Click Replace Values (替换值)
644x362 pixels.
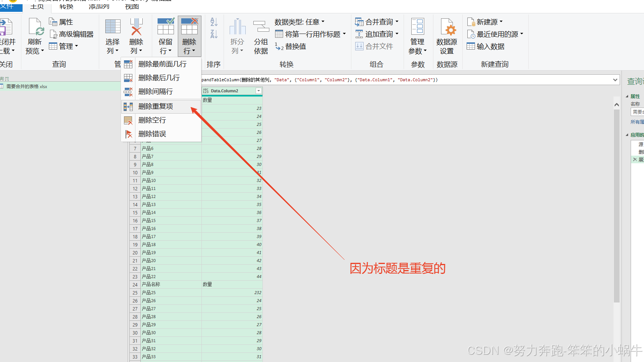[x=290, y=47]
